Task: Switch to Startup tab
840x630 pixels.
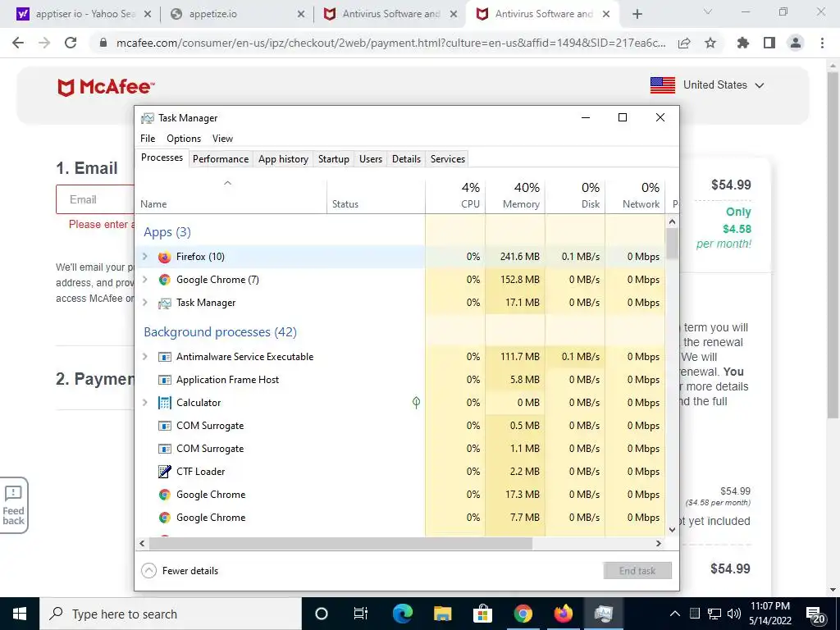Action: (334, 159)
